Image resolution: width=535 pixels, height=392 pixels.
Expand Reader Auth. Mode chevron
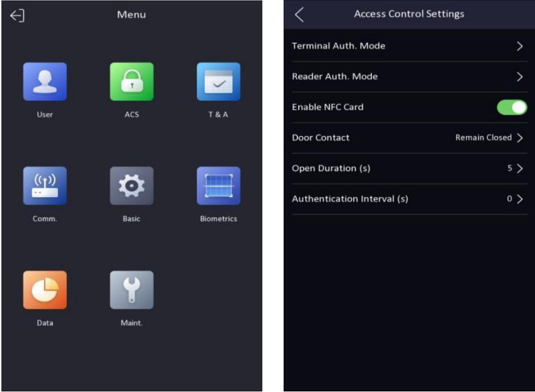coord(520,77)
